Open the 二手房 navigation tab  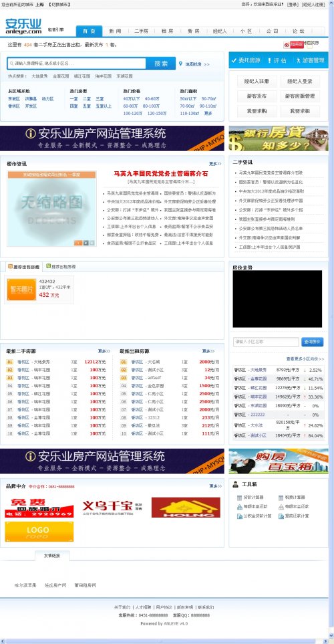pyautogui.click(x=142, y=31)
